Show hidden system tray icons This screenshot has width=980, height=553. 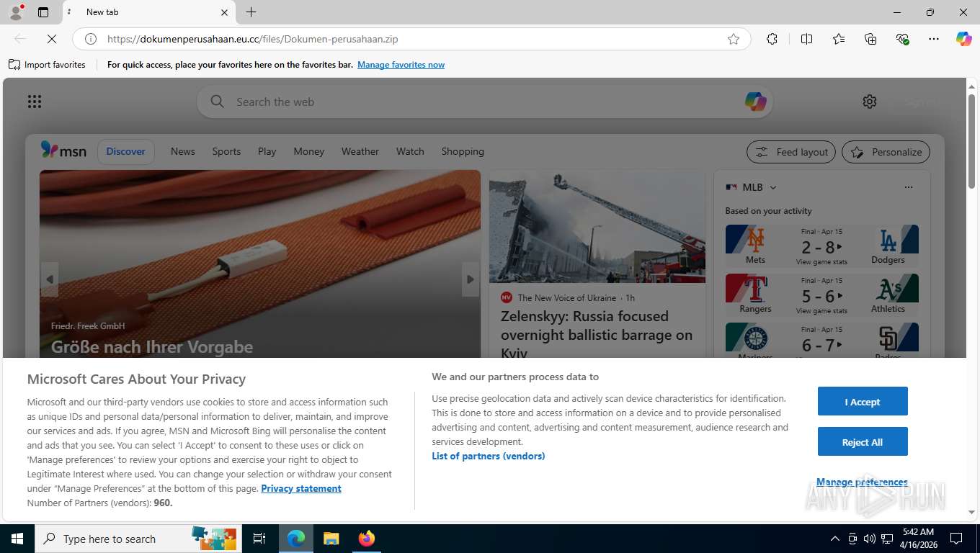click(835, 539)
